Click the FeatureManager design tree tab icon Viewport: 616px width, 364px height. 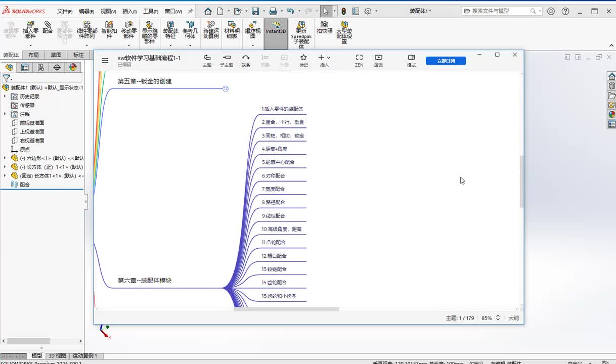tap(9, 67)
